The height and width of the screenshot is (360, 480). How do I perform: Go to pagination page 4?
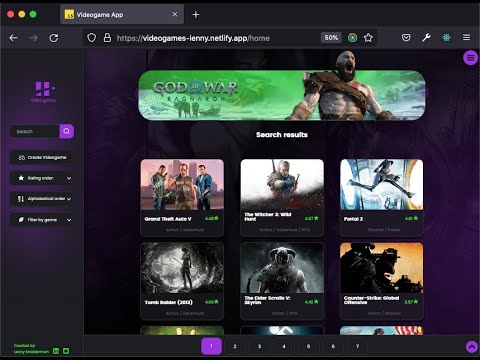click(284, 346)
